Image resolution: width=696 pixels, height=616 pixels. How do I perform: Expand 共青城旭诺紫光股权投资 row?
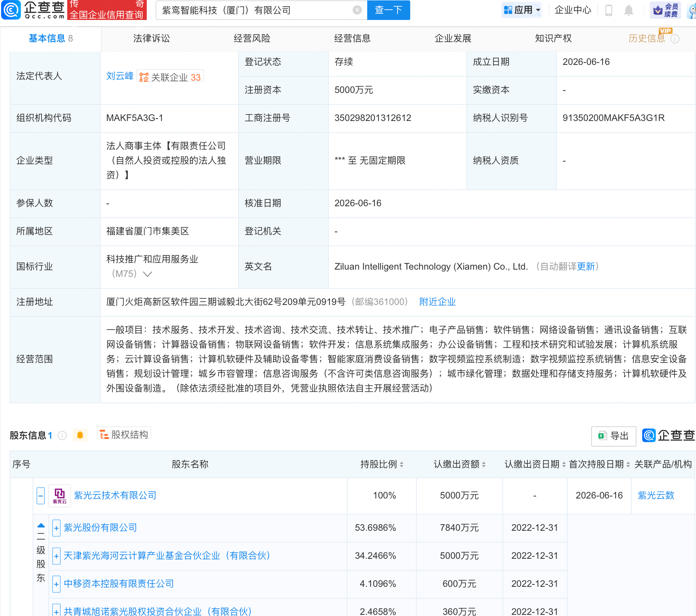pyautogui.click(x=56, y=611)
